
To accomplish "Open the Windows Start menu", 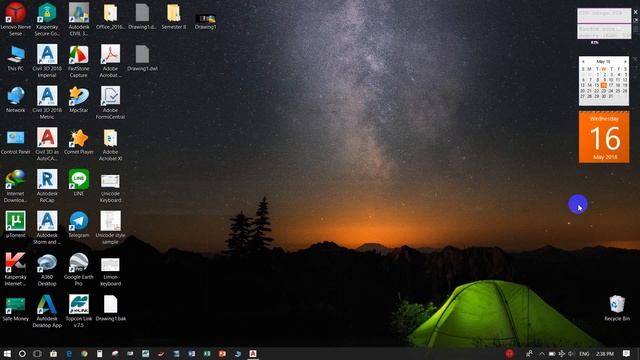I will pyautogui.click(x=7, y=353).
